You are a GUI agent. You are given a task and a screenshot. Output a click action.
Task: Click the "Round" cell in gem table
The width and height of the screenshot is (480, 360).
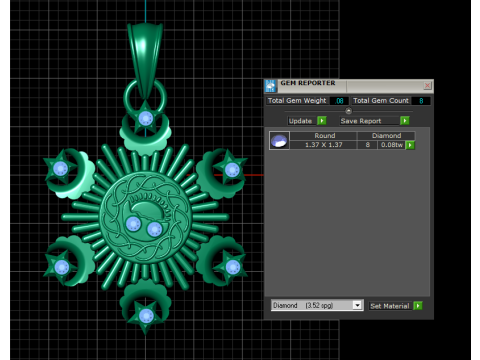point(325,136)
